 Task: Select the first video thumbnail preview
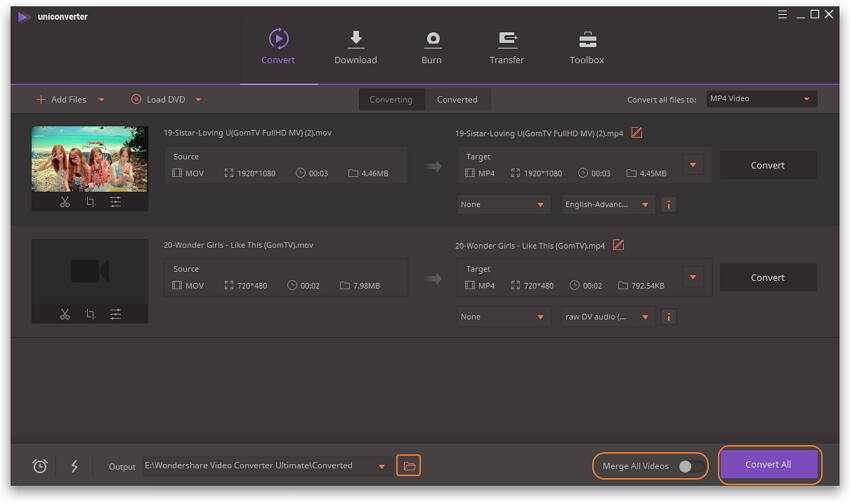[90, 158]
